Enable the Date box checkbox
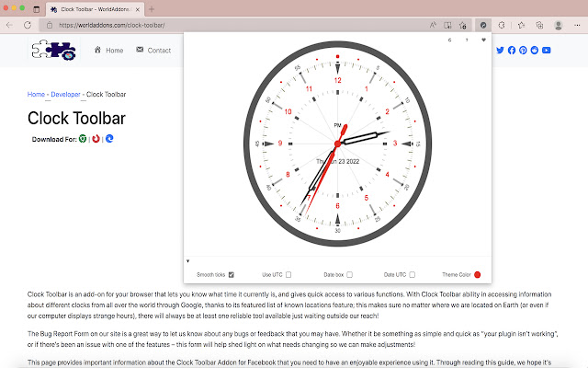The width and height of the screenshot is (588, 368). (349, 274)
